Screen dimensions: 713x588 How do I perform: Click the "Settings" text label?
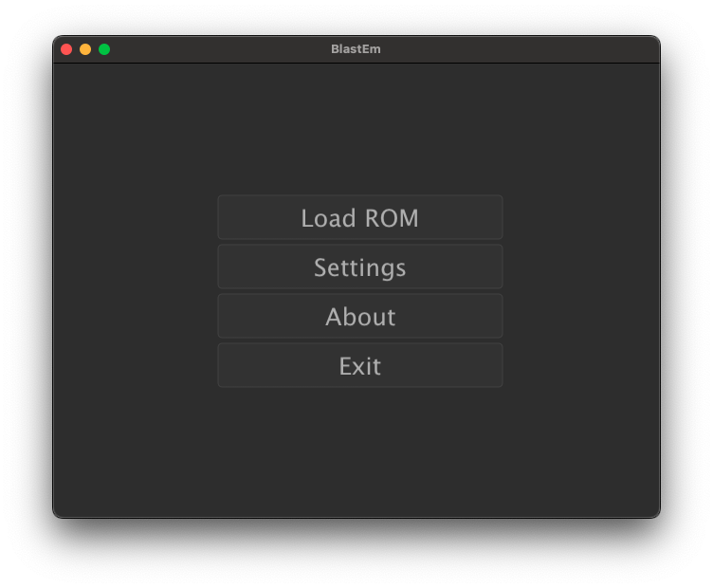359,267
